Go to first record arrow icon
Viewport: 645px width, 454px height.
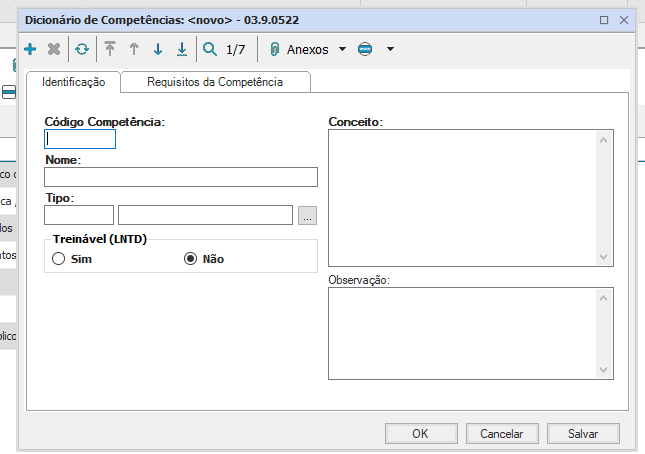[x=110, y=49]
